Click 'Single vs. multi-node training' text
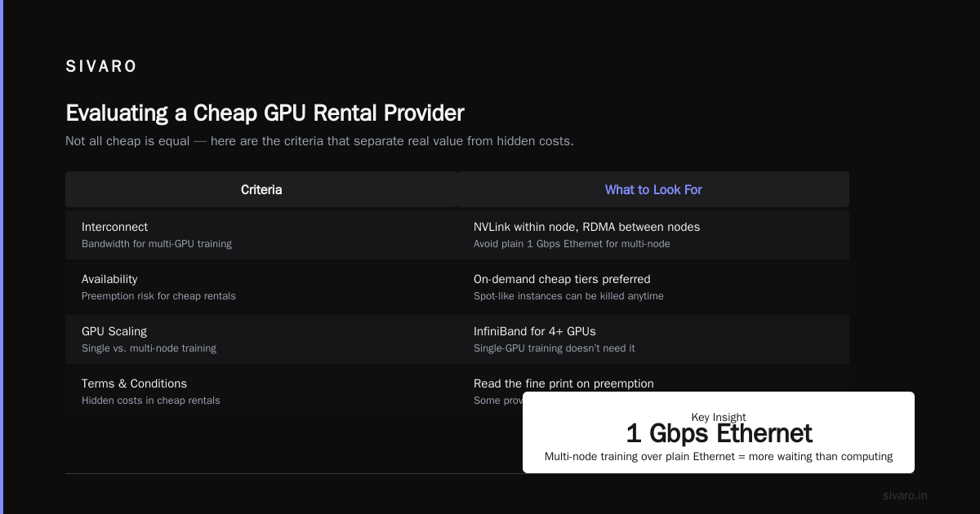 (x=149, y=348)
